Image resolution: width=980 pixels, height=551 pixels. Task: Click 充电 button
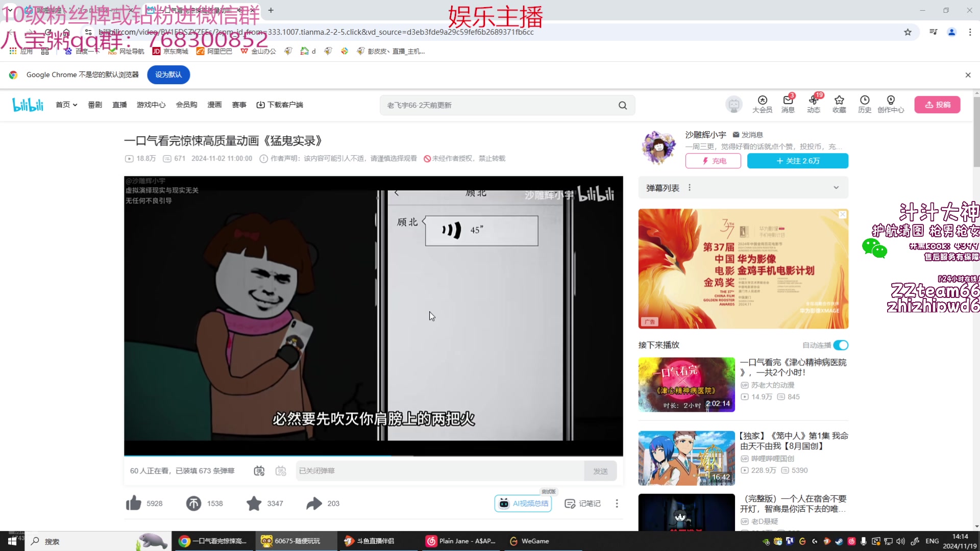714,161
